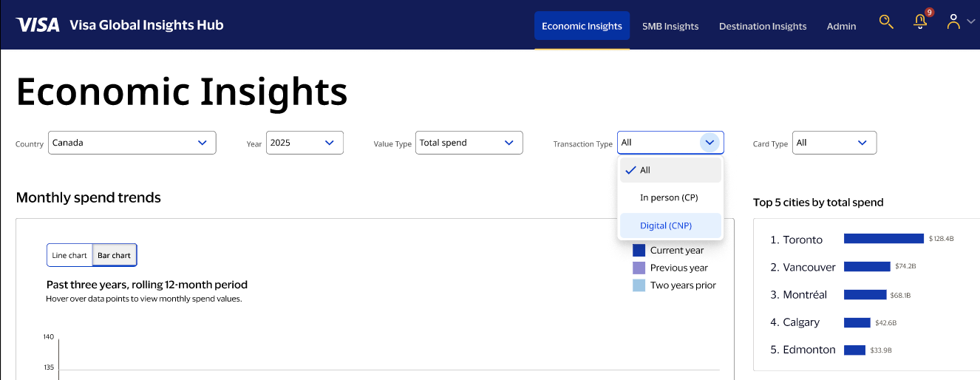Screen dimensions: 980x380
Task: Open search with the magnifier icon
Action: (x=886, y=22)
